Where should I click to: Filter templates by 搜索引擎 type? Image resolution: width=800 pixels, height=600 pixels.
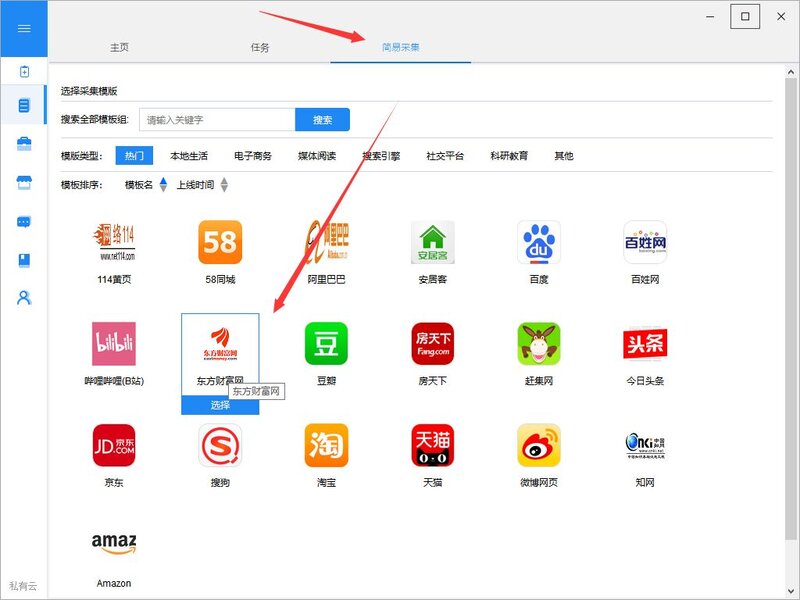381,156
